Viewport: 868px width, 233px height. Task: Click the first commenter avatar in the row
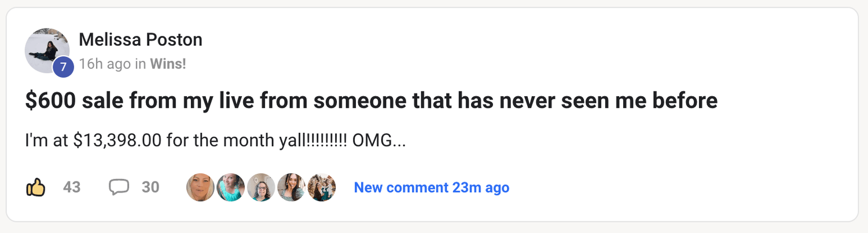(200, 187)
